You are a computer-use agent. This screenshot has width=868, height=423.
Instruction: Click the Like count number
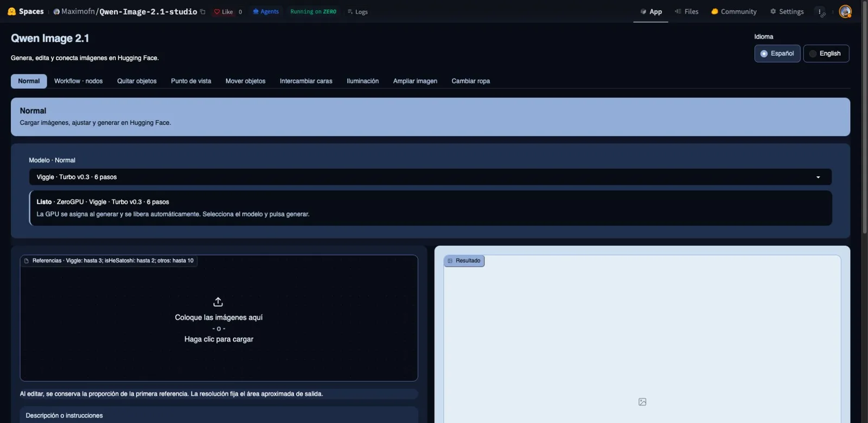coord(240,12)
